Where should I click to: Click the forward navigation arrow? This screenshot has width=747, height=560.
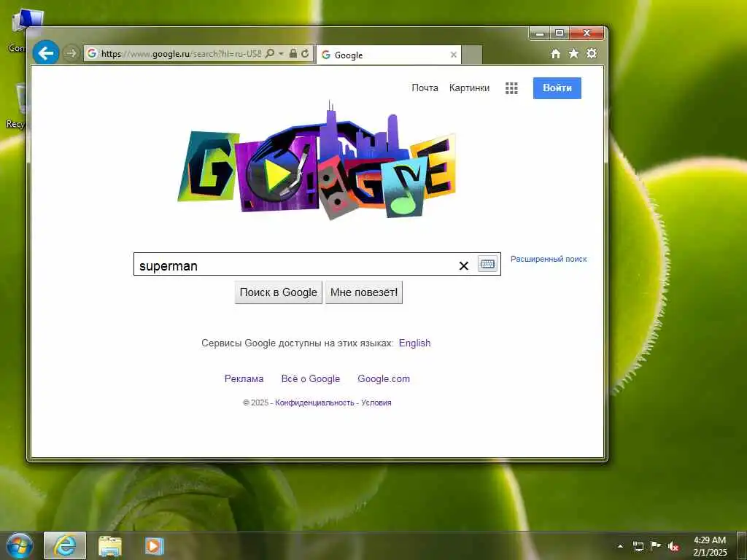click(x=71, y=53)
